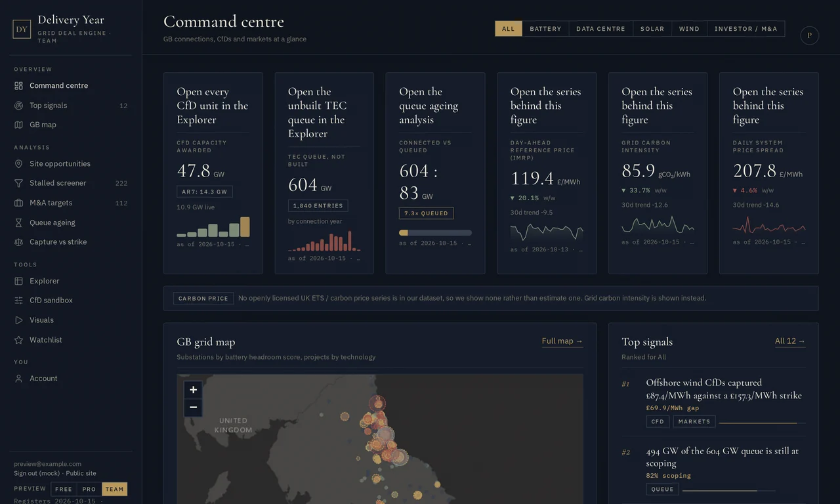Image resolution: width=840 pixels, height=504 pixels.
Task: Open M&A targets page
Action: 71,203
